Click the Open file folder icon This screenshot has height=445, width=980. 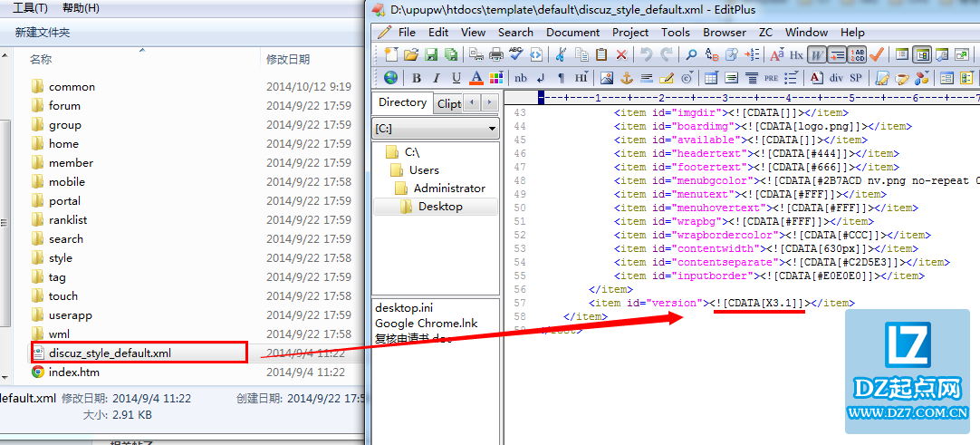tap(411, 54)
